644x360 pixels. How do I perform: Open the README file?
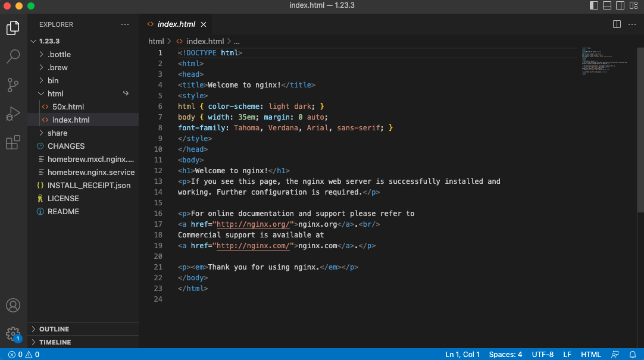(83, 212)
